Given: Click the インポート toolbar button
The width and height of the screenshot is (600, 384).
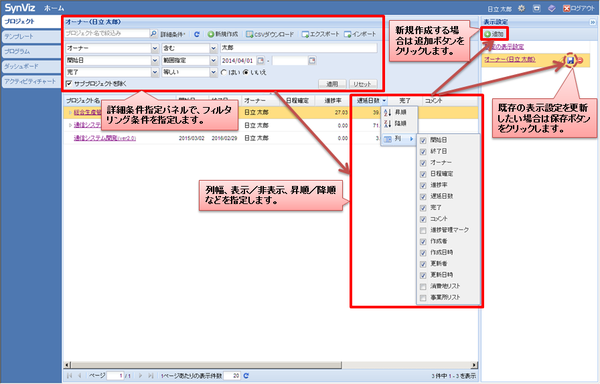Looking at the screenshot, I should (x=360, y=34).
